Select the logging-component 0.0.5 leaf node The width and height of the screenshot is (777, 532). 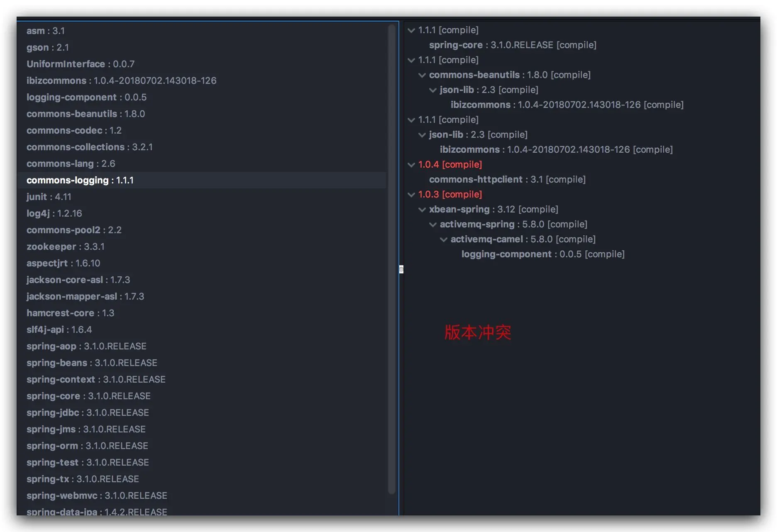[x=542, y=254]
